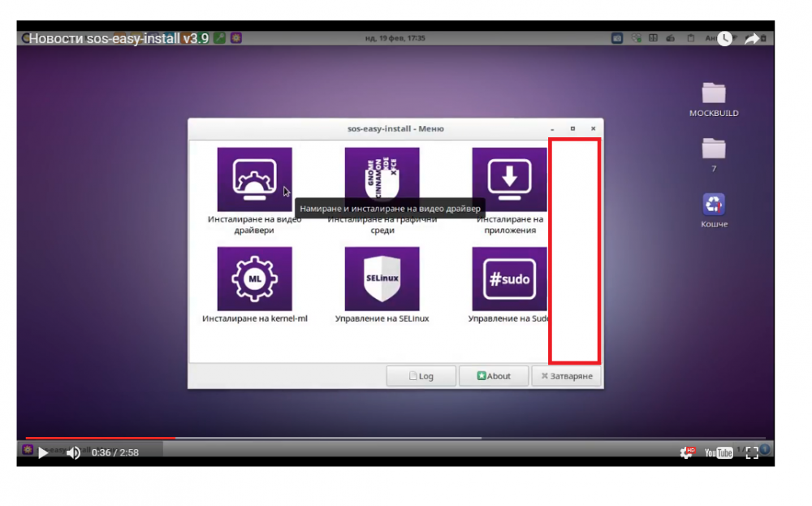Click the green key icon in top panel
Viewport: 812px width, 506px height.
tap(219, 38)
